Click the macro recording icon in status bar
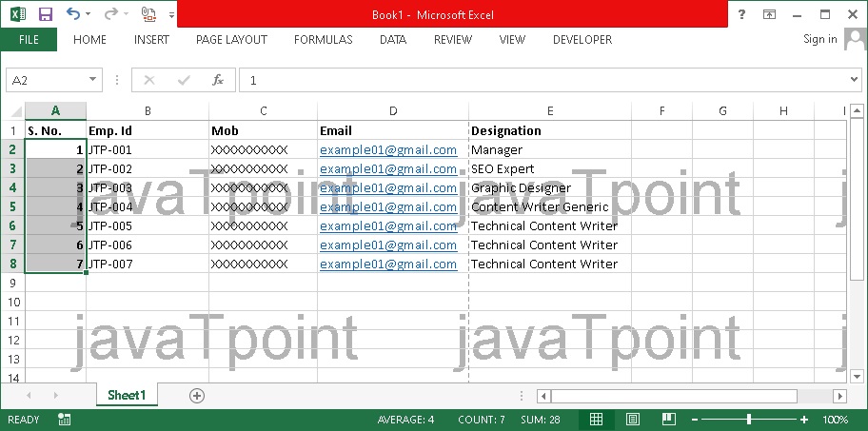Image resolution: width=868 pixels, height=431 pixels. tap(64, 420)
